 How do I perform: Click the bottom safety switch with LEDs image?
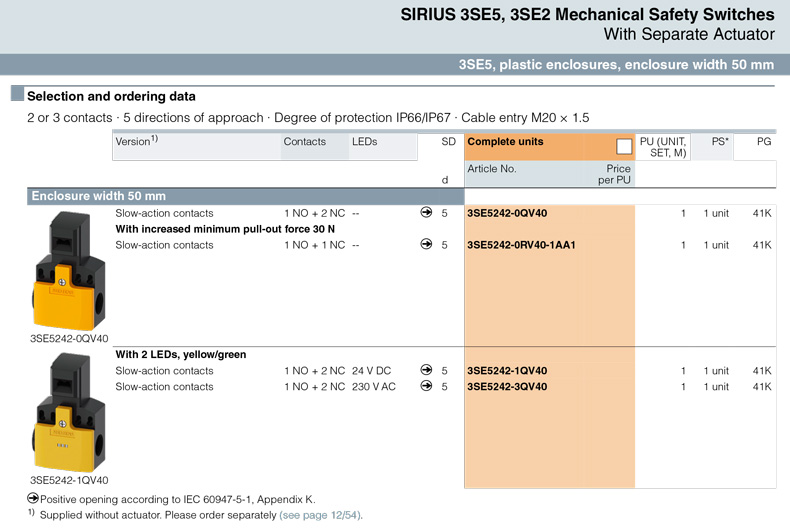pos(68,412)
